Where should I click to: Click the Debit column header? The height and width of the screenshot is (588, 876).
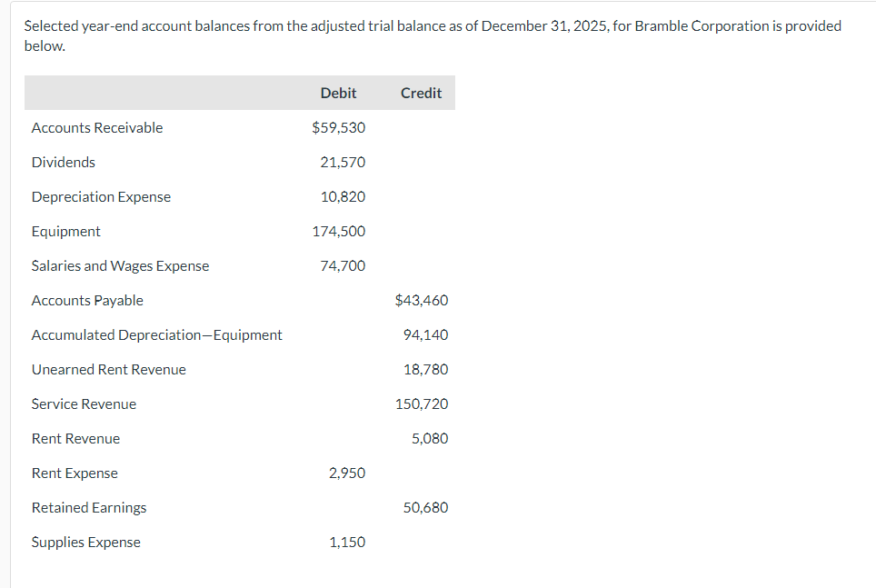point(338,93)
